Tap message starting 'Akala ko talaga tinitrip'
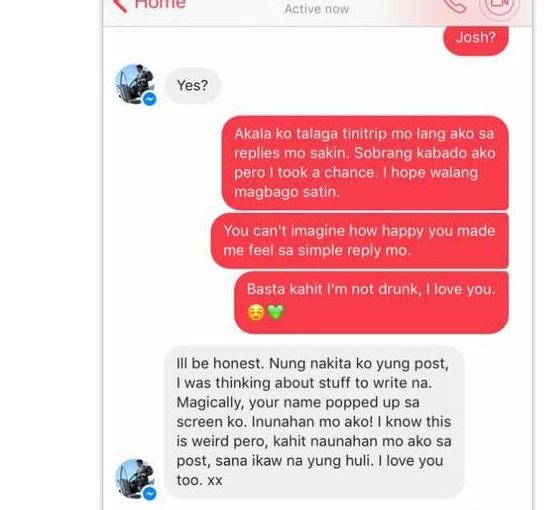 365,163
